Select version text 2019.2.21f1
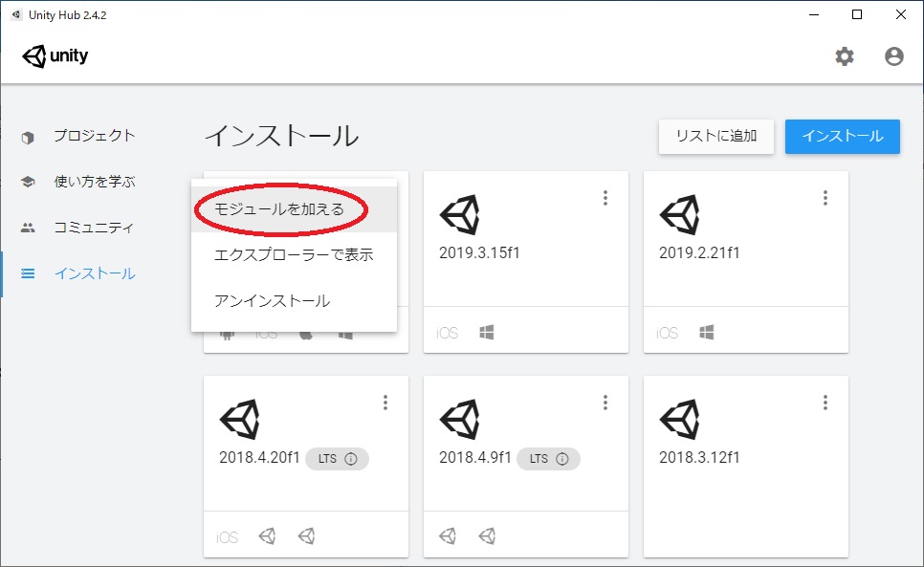The image size is (924, 567). pos(699,253)
